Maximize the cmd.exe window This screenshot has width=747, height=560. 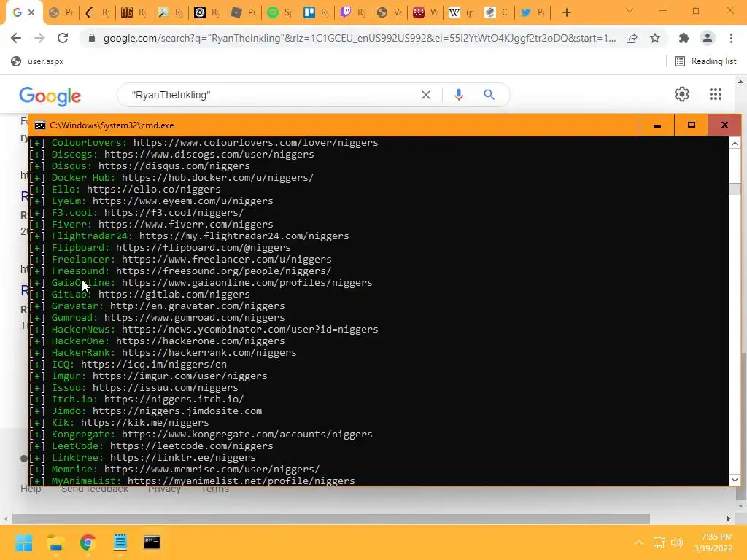click(692, 125)
